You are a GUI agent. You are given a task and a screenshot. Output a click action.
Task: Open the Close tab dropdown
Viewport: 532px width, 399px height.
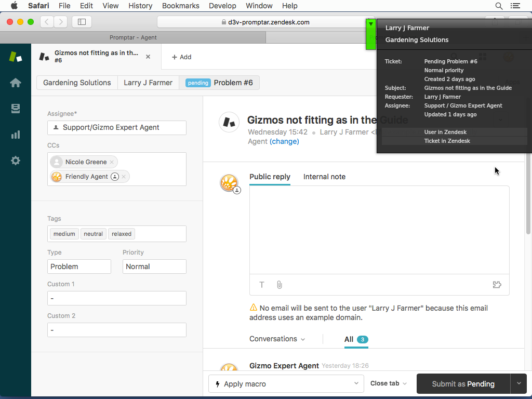click(389, 383)
